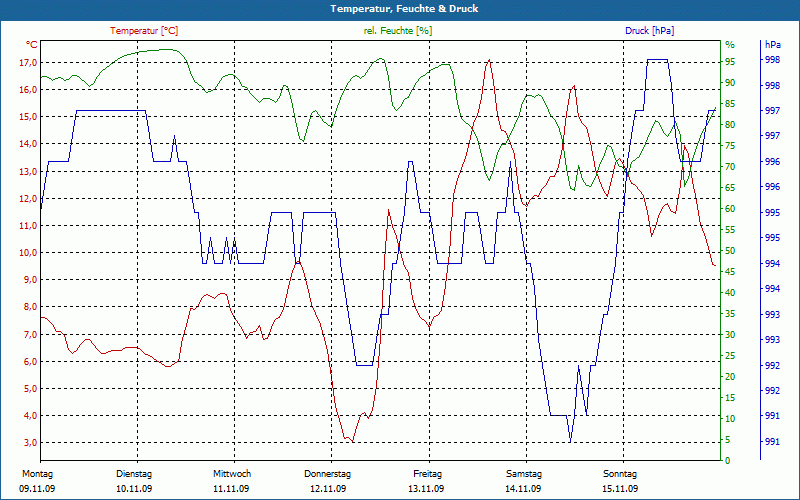Click the date label "12.11.09"
800x500 pixels.
pos(328,489)
